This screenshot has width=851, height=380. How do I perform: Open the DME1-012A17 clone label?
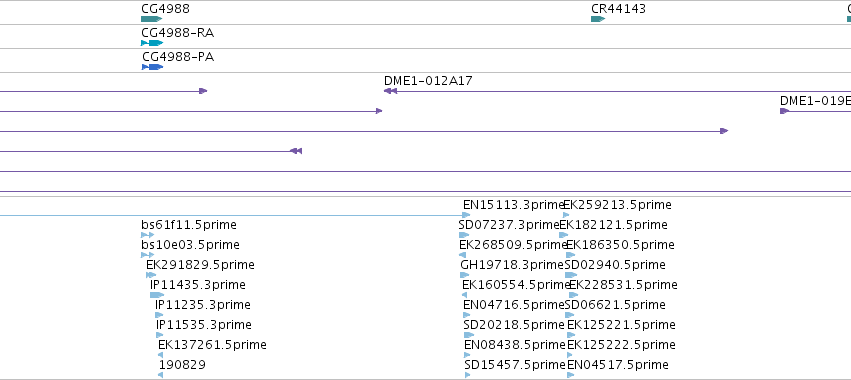(428, 81)
